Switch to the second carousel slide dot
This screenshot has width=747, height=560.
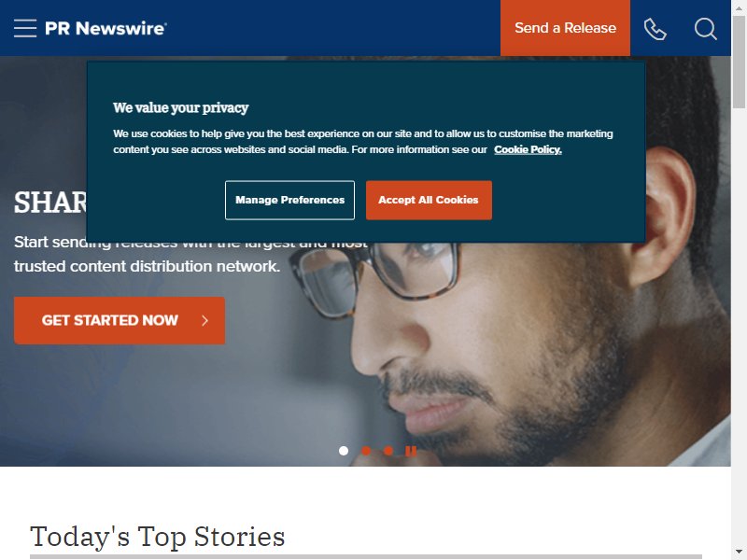point(366,451)
